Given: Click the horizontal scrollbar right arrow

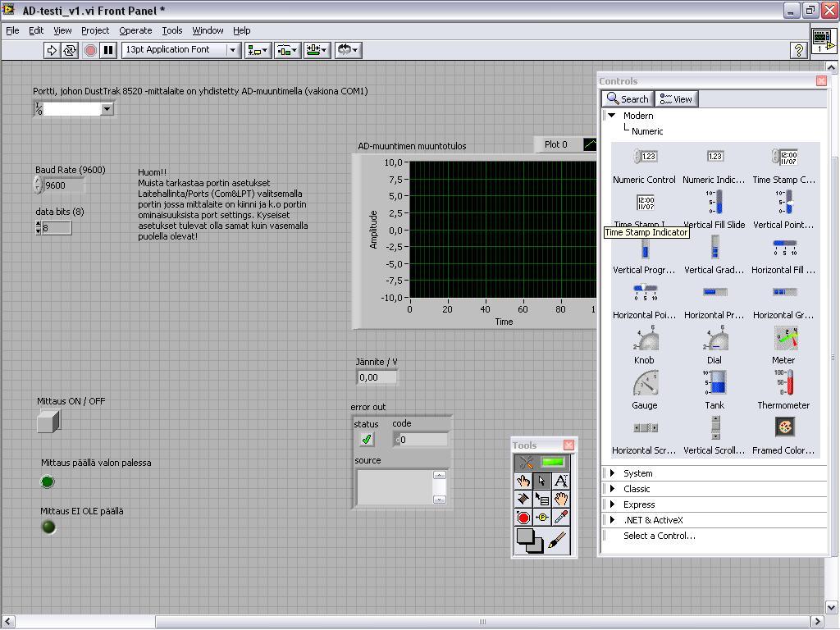Looking at the screenshot, I should point(817,622).
